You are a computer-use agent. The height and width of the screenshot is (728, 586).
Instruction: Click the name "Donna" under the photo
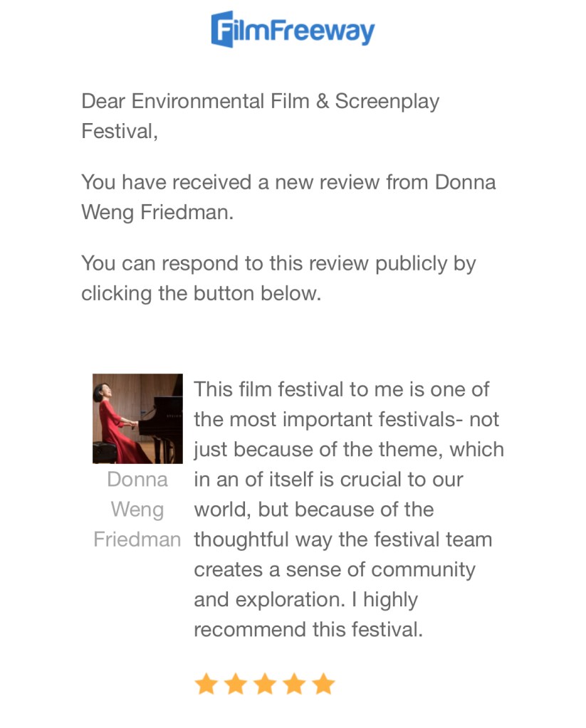[137, 480]
